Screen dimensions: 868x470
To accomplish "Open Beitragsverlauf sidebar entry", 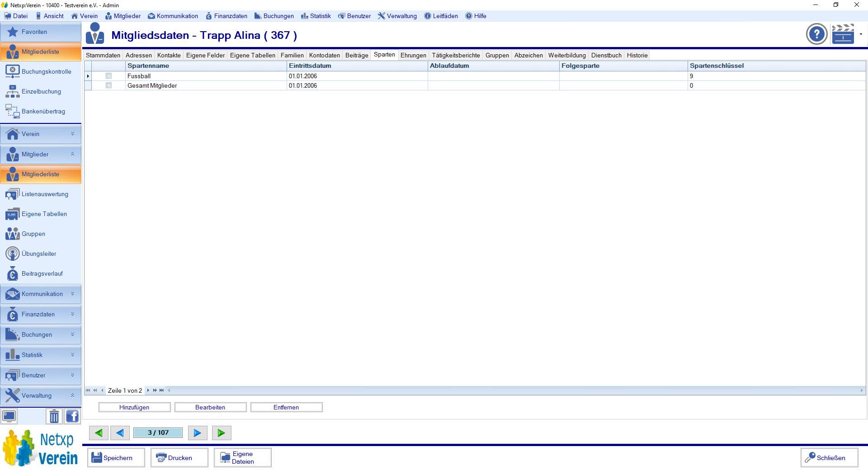I will tap(41, 274).
